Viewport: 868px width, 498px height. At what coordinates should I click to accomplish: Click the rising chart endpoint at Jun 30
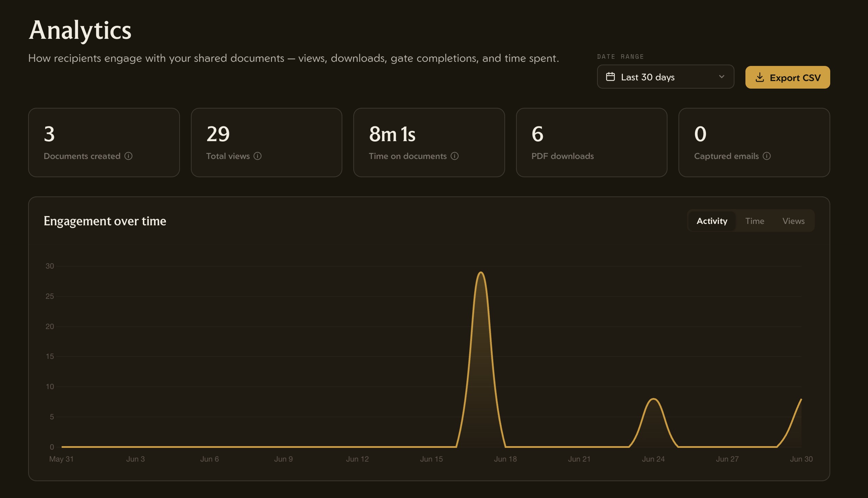pos(801,400)
